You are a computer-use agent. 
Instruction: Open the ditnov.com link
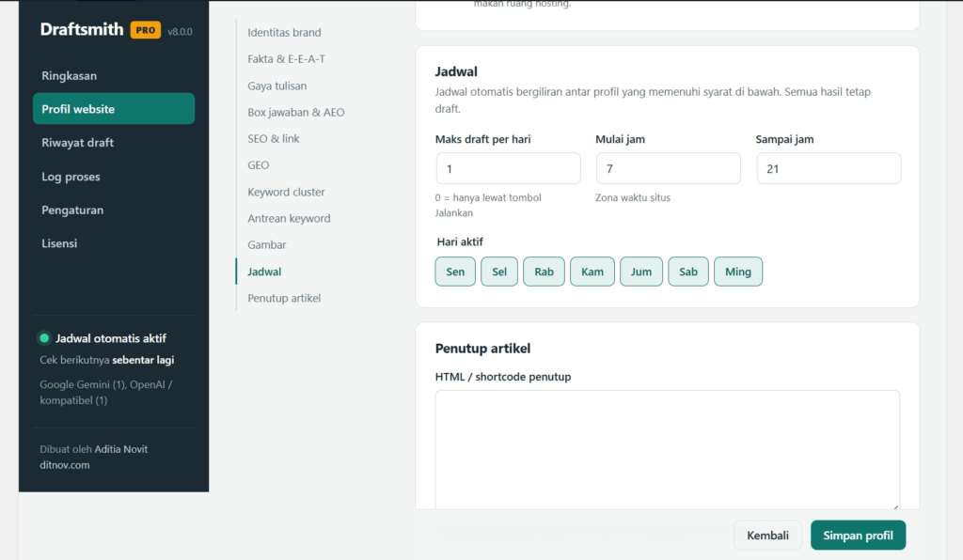coord(65,465)
